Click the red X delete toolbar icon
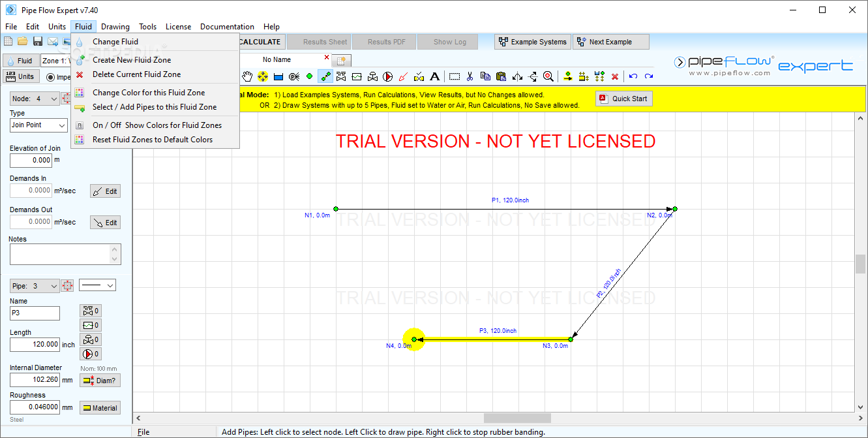This screenshot has height=438, width=868. 614,76
